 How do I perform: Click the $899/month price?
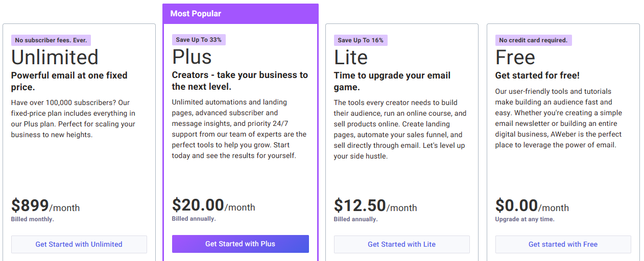pos(45,206)
